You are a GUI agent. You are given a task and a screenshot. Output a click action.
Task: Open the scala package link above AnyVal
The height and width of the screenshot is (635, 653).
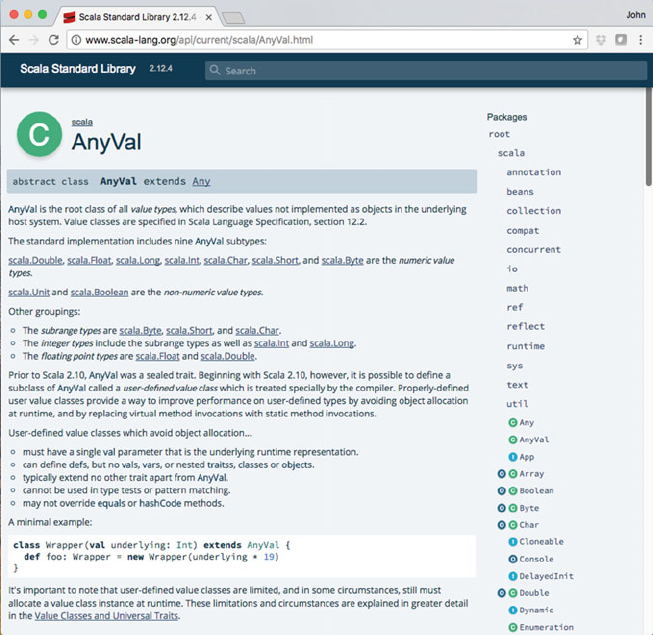(82, 122)
